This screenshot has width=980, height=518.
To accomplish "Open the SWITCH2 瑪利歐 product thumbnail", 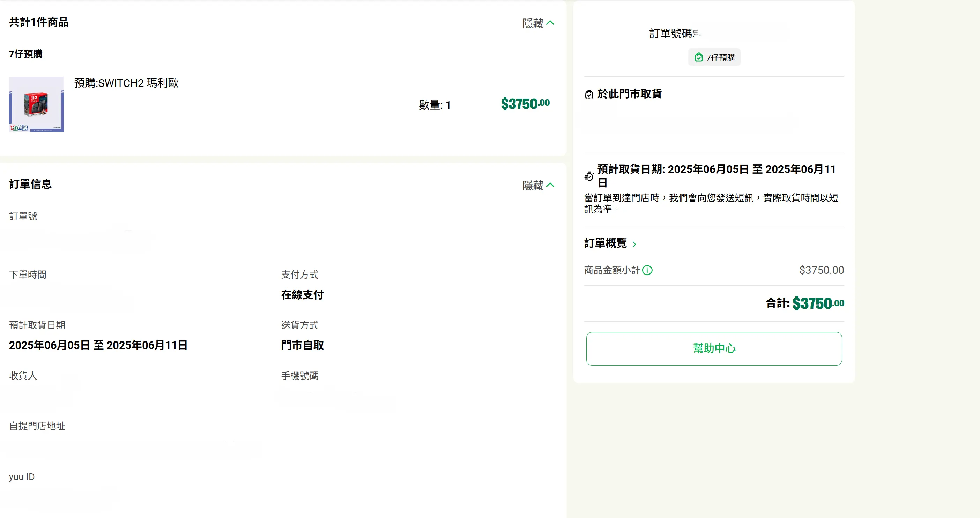I will pos(37,104).
